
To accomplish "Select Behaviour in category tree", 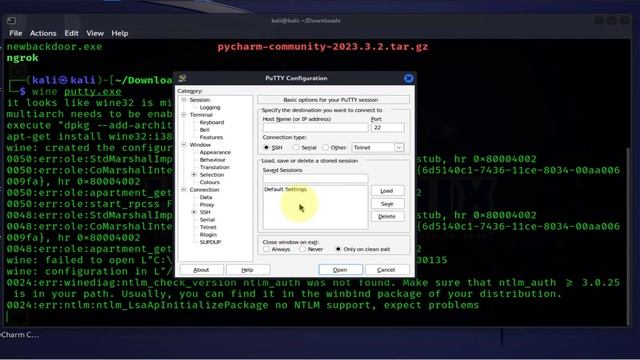I will coord(213,160).
